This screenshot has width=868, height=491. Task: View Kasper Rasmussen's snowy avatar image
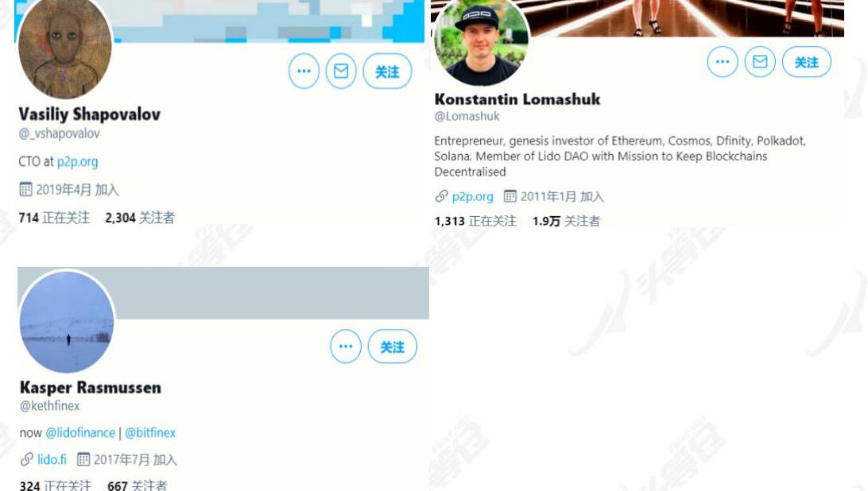point(67,322)
